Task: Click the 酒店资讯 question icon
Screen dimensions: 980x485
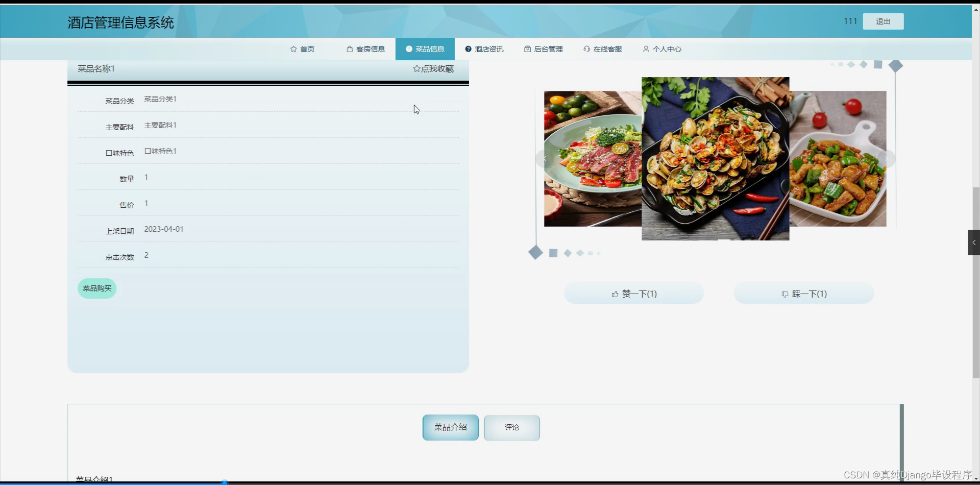Action: click(x=468, y=49)
